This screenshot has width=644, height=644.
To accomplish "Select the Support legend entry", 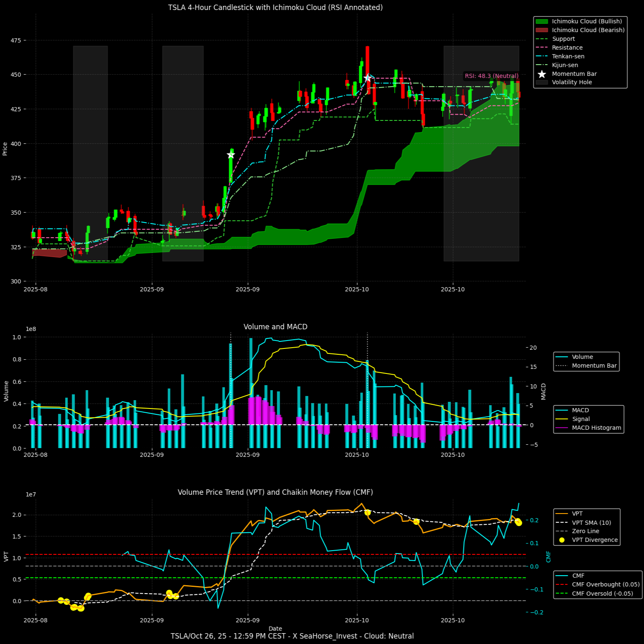I will coord(555,39).
